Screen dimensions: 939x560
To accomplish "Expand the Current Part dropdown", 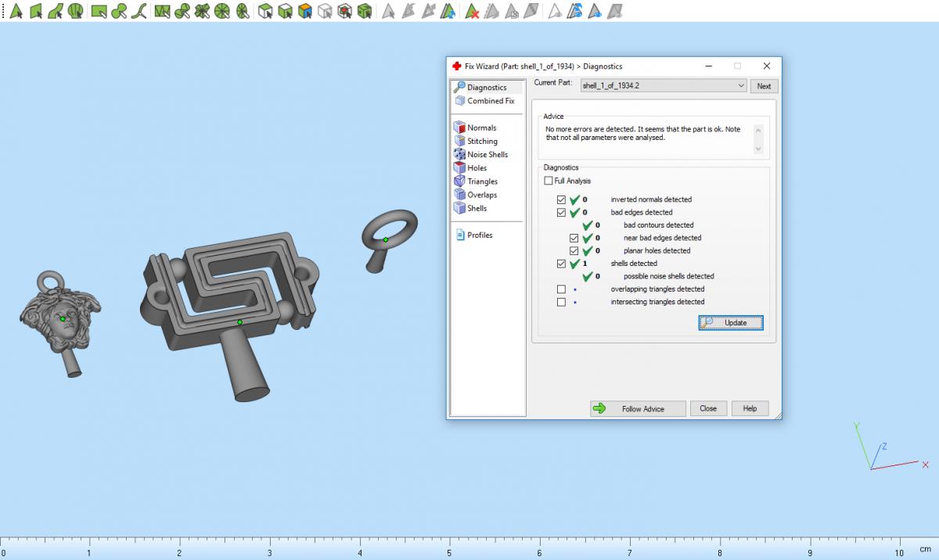I will click(741, 86).
